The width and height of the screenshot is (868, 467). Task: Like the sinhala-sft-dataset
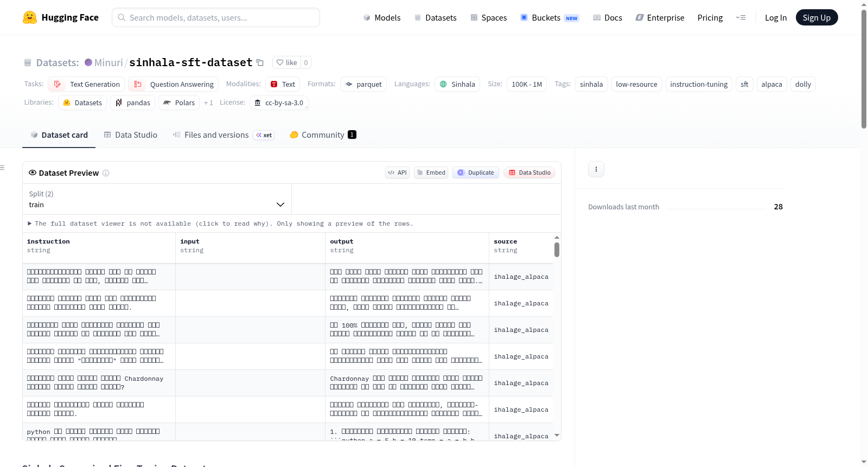(x=286, y=62)
